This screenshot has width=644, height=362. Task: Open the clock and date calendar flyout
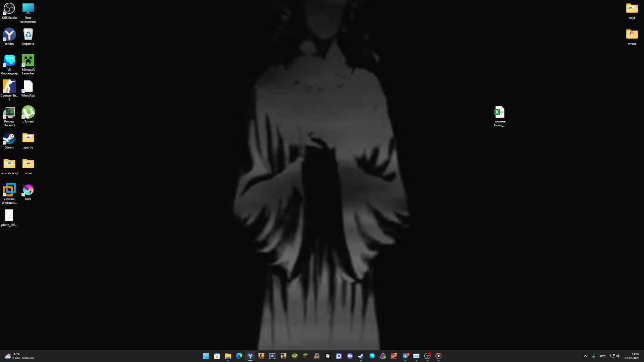click(x=632, y=356)
